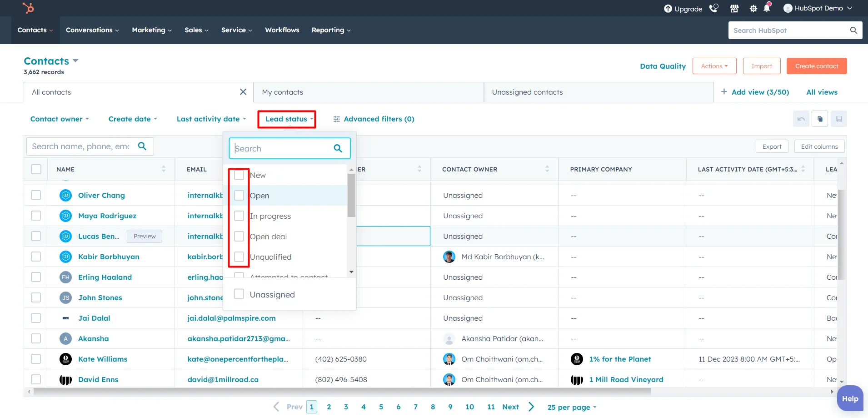Open the HubSpot Marketplace icon

734,8
